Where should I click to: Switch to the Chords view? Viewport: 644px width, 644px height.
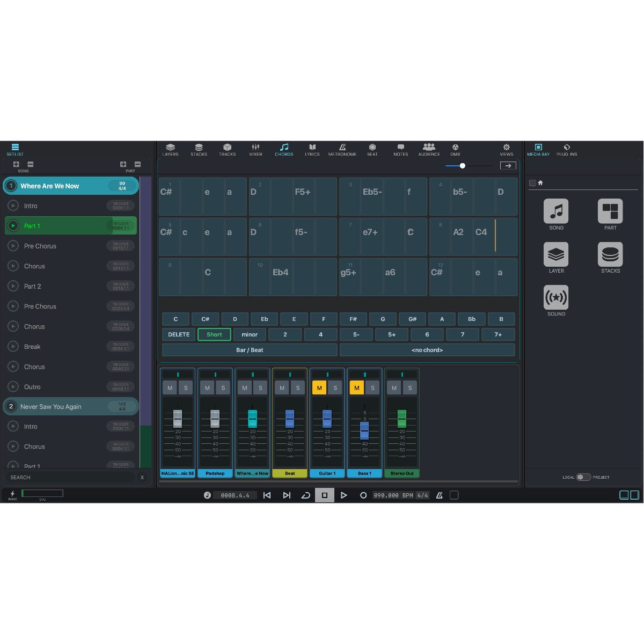(284, 150)
